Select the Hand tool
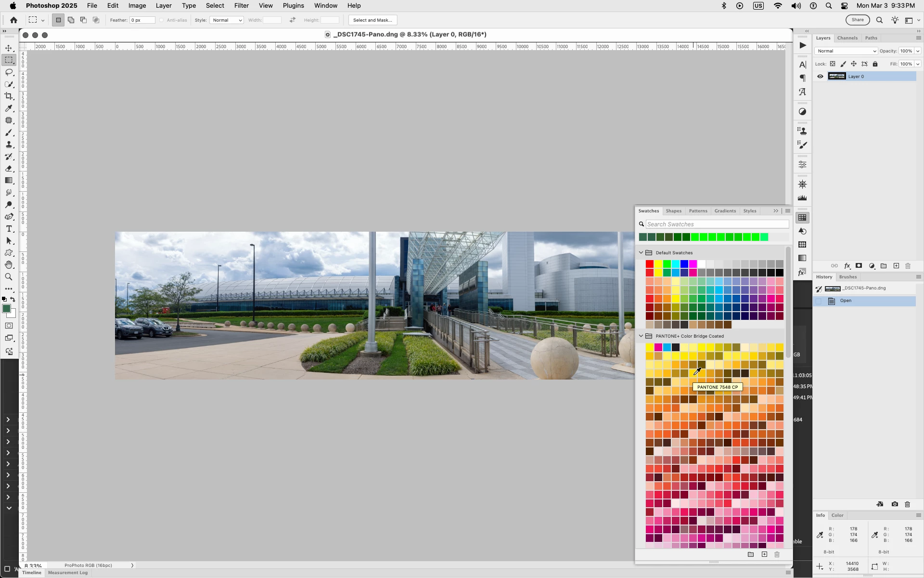 [9, 265]
